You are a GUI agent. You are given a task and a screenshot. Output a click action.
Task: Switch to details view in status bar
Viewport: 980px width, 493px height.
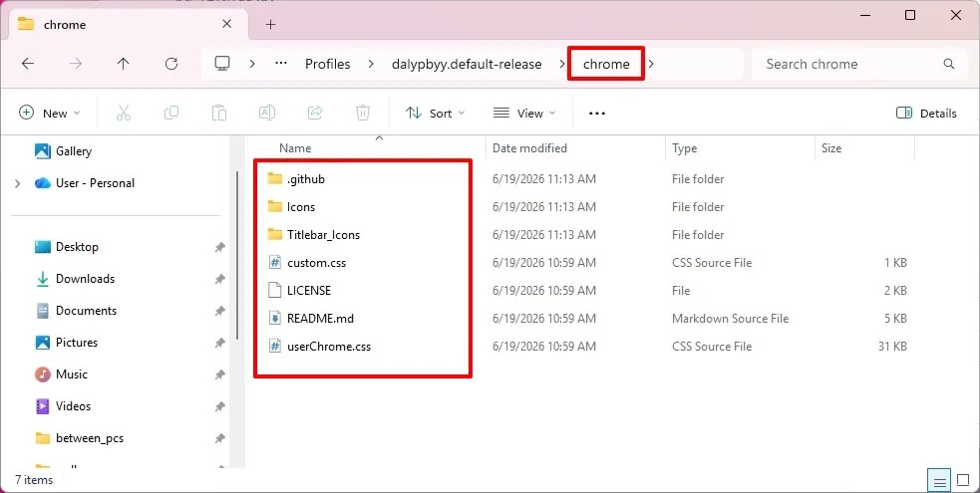(x=939, y=480)
